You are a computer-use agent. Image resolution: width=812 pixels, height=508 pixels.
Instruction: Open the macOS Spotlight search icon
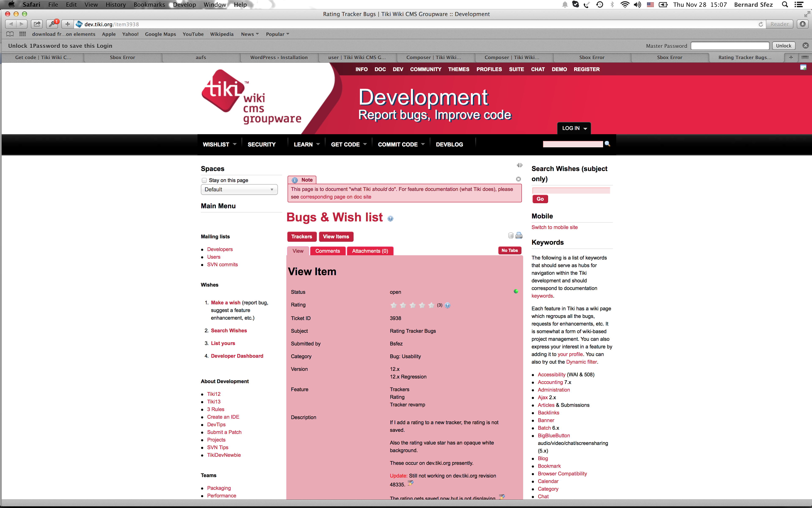785,5
